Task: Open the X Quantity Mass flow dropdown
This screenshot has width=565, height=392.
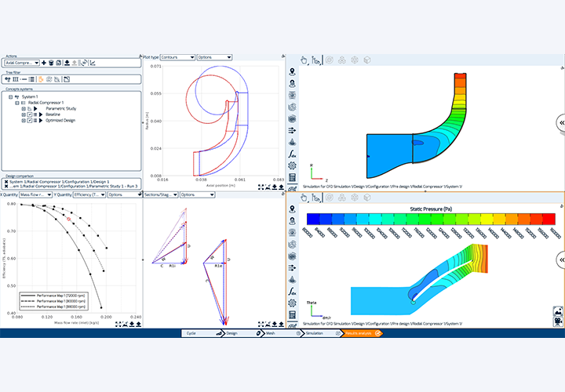Action: pyautogui.click(x=34, y=194)
